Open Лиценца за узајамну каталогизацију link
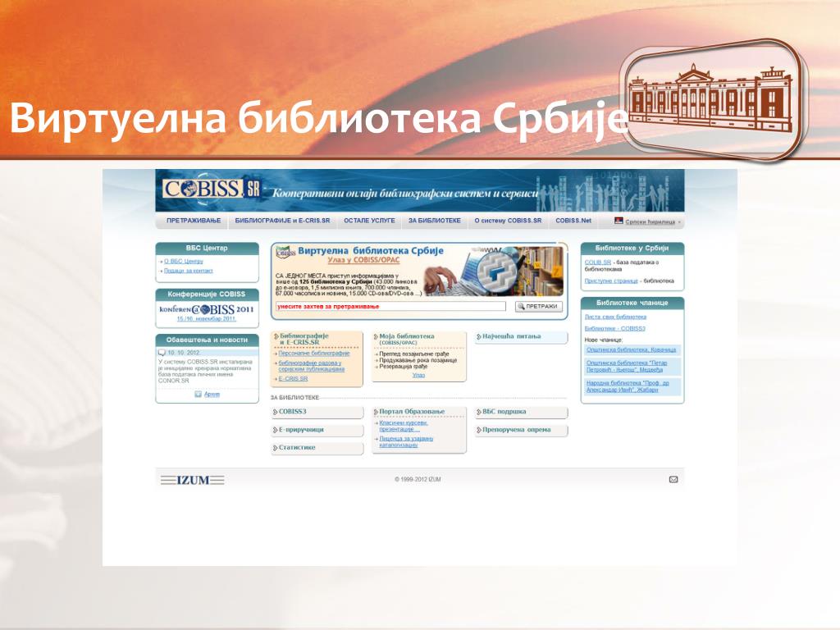 click(x=406, y=441)
